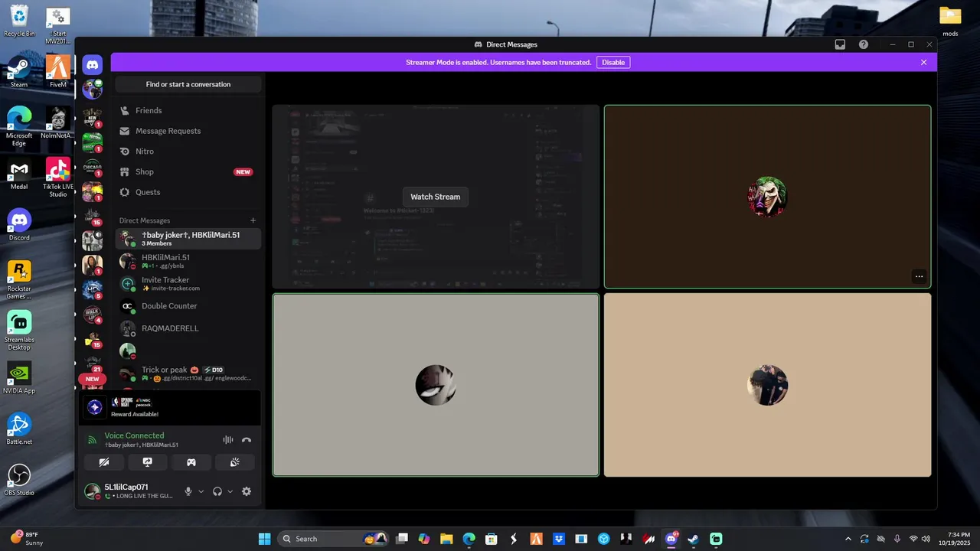The height and width of the screenshot is (551, 980).
Task: Deafen with headphones icon
Action: tap(217, 491)
